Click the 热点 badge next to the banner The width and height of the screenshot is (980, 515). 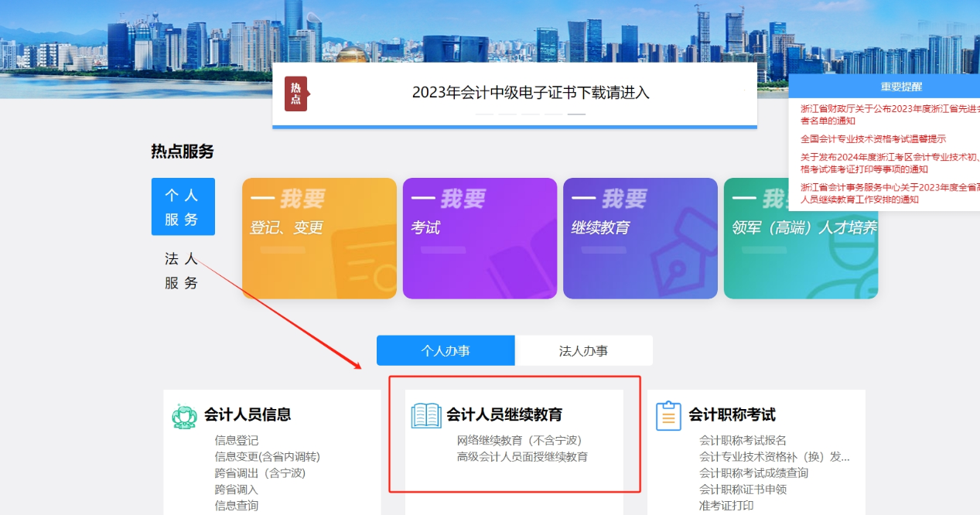[296, 93]
